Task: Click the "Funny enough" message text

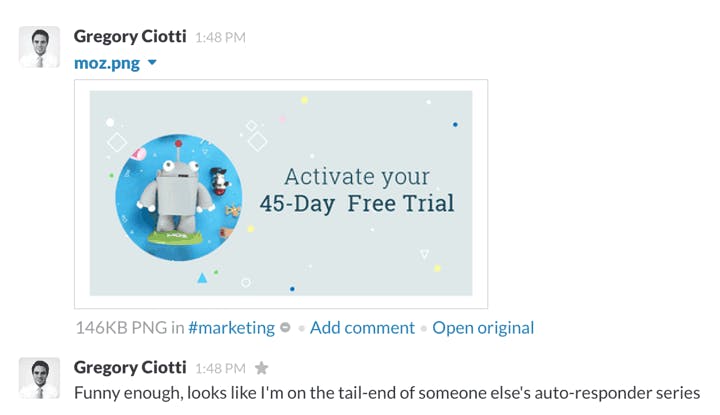Action: coord(387,392)
